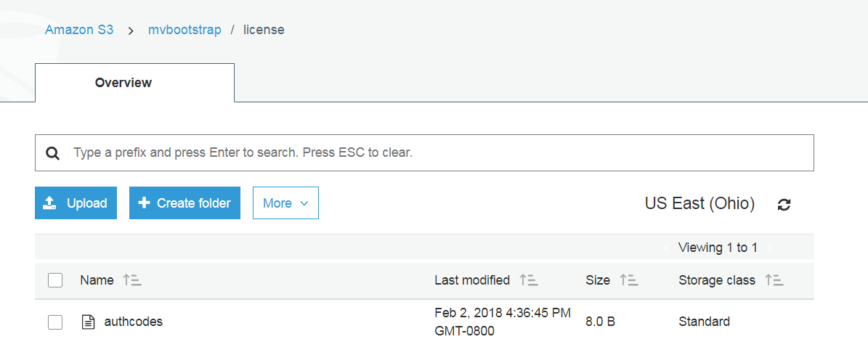Open the mvbootstrap bucket breadcrumb link
Viewport: 868px width, 355px height.
(x=184, y=30)
